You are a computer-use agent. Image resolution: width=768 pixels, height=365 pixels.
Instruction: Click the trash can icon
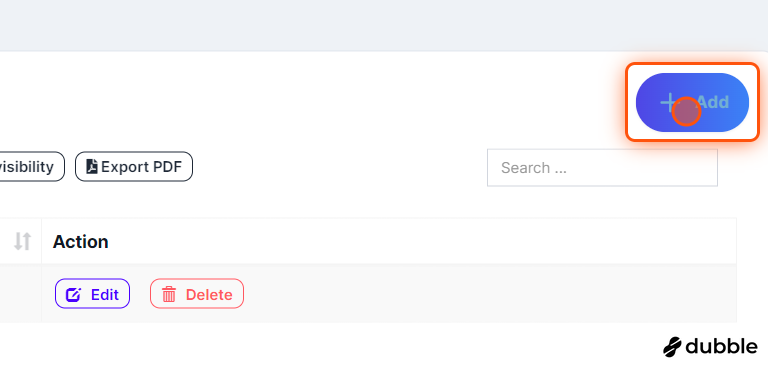[169, 294]
